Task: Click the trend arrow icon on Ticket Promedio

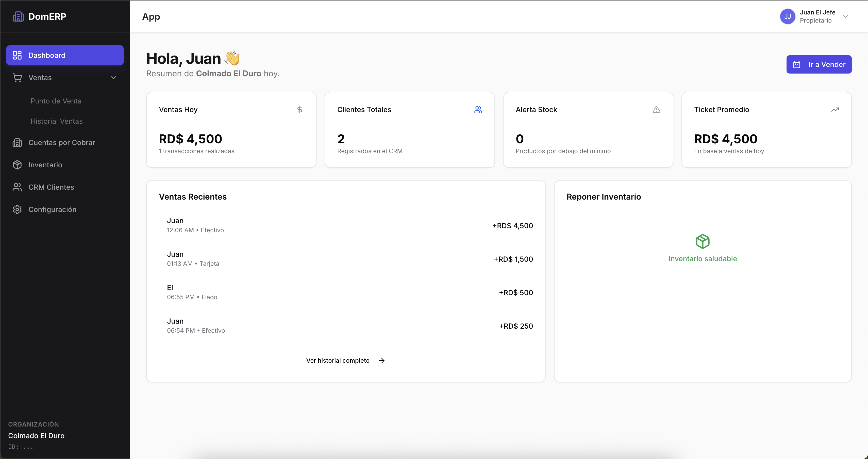Action: click(835, 110)
